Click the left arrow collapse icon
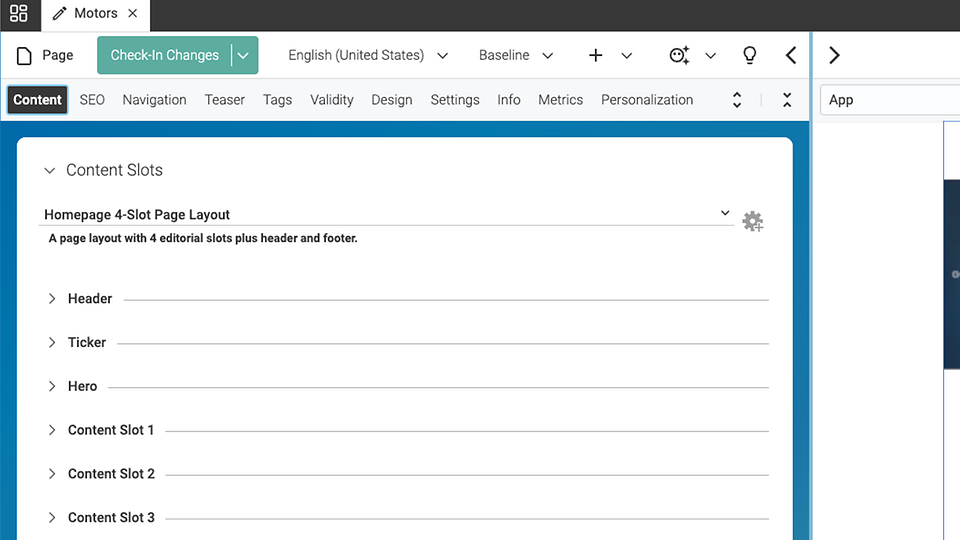Image resolution: width=960 pixels, height=540 pixels. (791, 55)
